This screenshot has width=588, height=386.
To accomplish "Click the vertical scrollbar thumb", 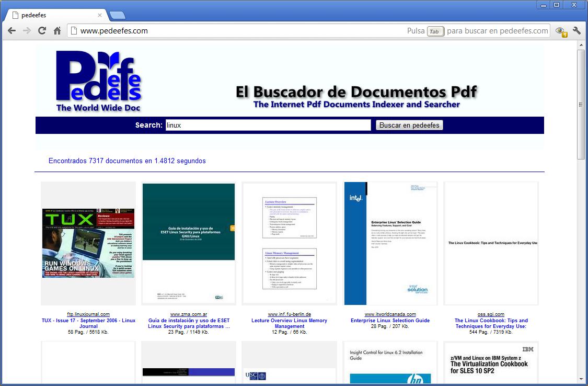I will pos(581,104).
